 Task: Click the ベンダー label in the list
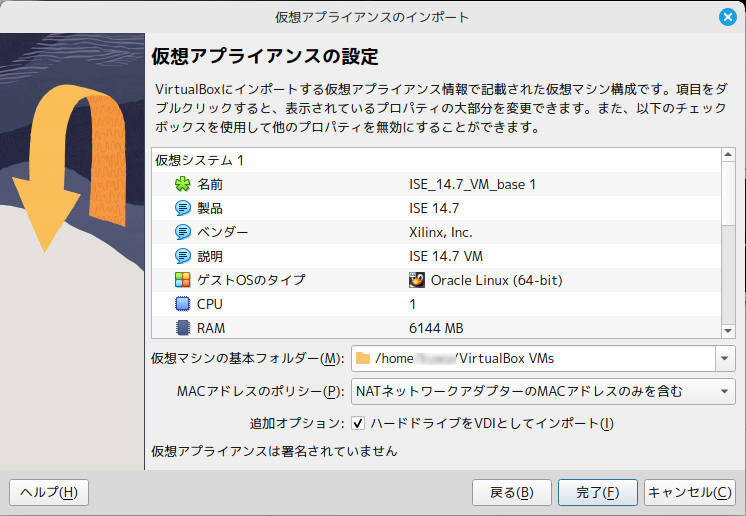tap(223, 232)
